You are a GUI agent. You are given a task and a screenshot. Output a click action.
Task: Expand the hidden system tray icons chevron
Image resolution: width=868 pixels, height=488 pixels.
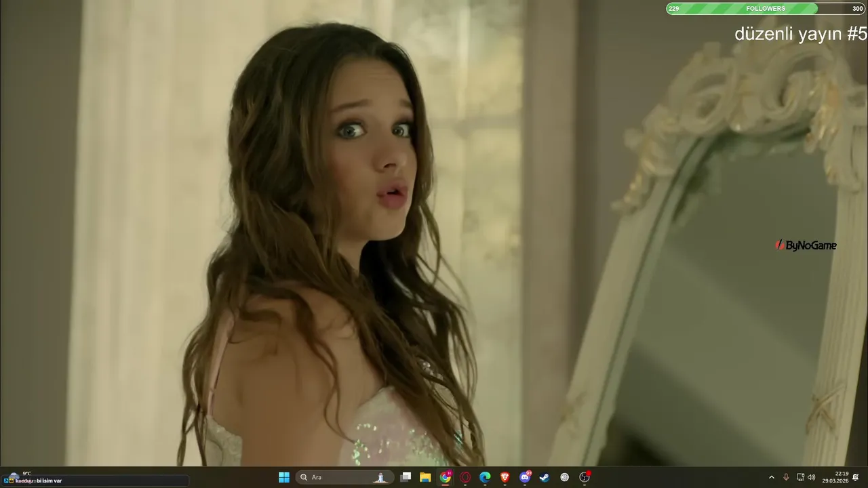click(771, 477)
